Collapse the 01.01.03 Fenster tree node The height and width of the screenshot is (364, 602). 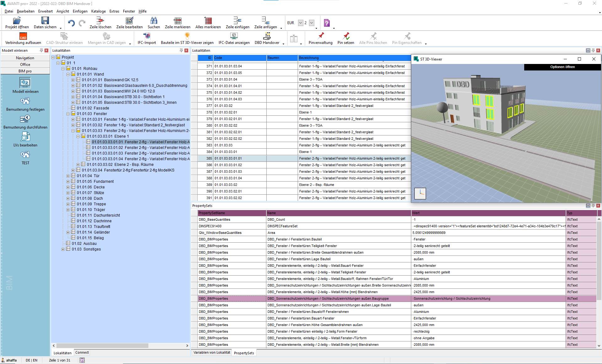[68, 114]
